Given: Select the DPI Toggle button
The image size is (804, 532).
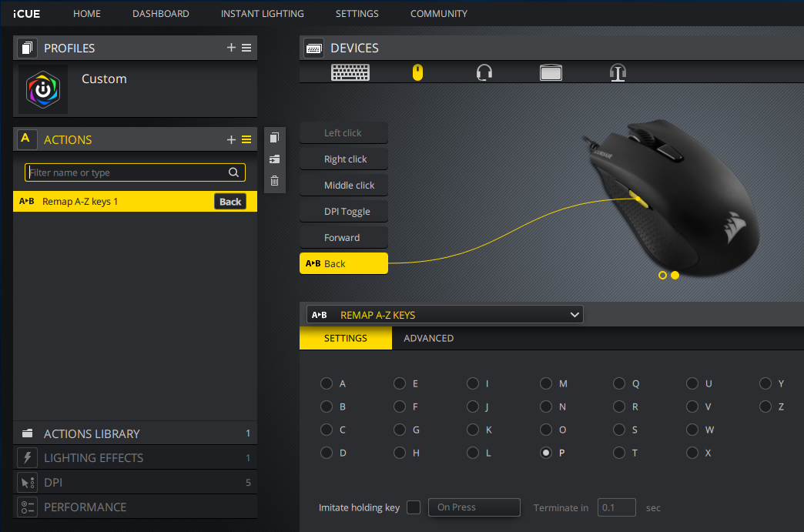Looking at the screenshot, I should tap(344, 212).
